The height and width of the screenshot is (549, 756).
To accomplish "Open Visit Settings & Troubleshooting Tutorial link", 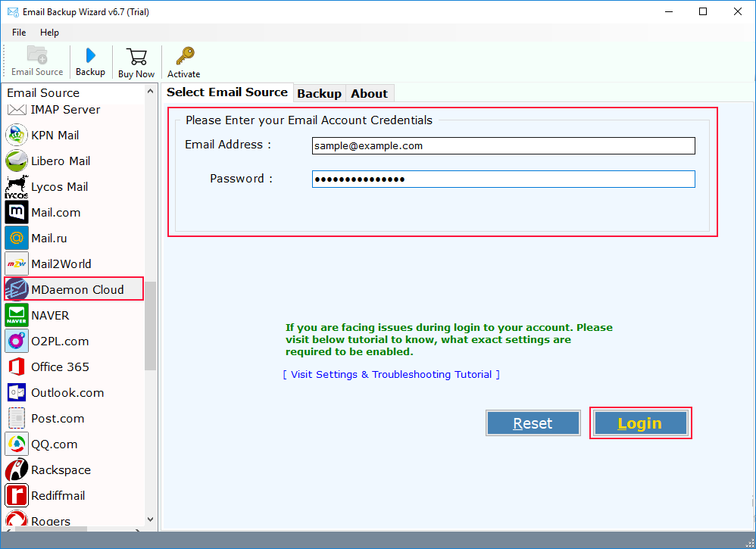I will pos(391,375).
